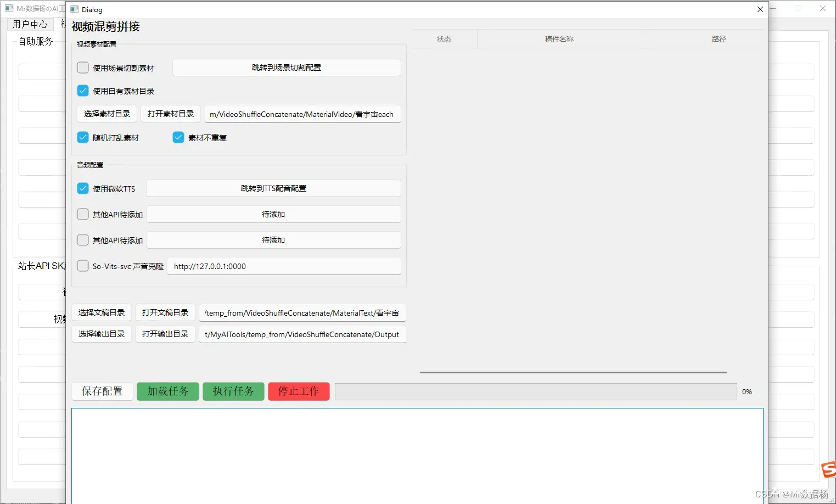Enable So-Vits-svc 声音克隆 checkbox
836x504 pixels.
pos(83,266)
